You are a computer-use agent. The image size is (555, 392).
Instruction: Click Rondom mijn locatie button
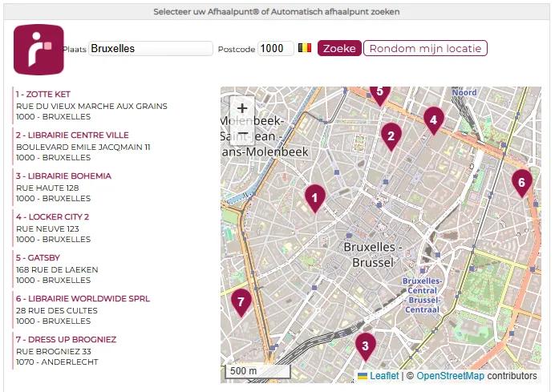click(x=425, y=48)
